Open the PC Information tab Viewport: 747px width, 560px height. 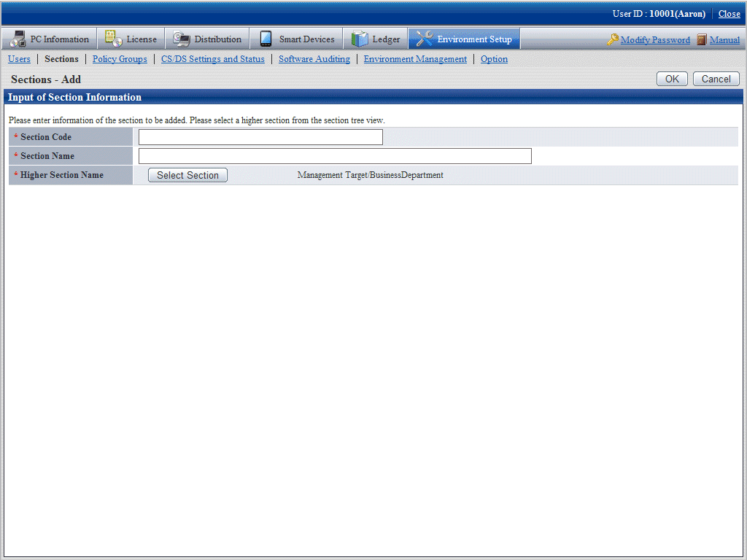[50, 39]
